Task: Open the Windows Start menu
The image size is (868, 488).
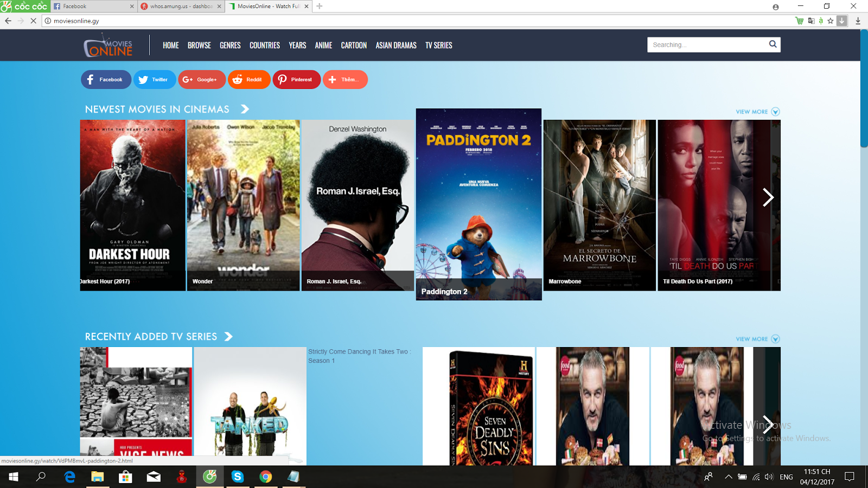Action: click(14, 477)
